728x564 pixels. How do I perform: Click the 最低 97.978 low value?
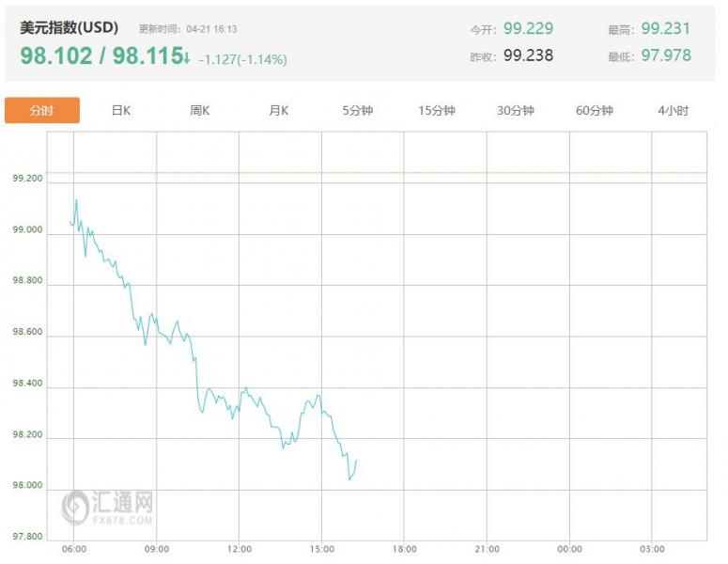665,55
